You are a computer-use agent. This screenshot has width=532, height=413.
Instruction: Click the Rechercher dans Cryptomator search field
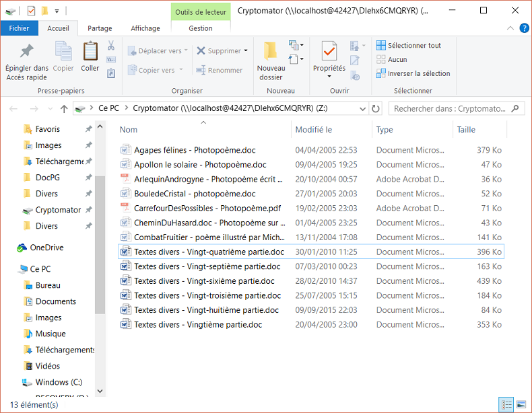coord(448,108)
